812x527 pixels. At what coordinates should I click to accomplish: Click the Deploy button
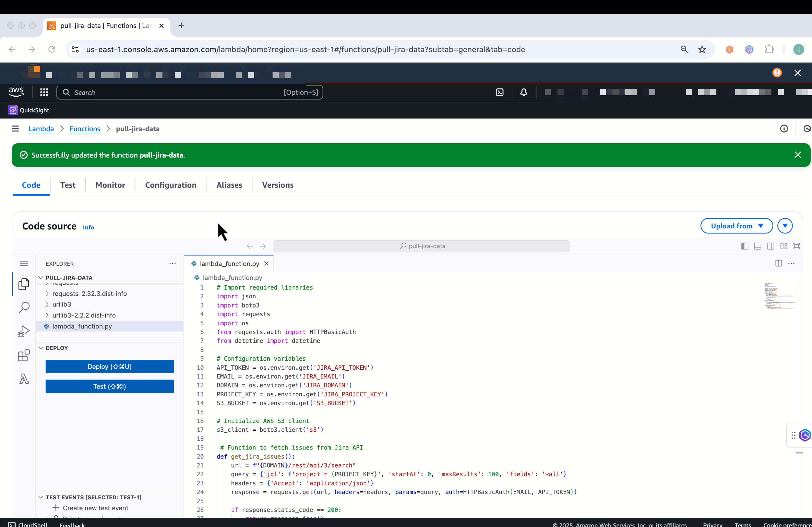tap(110, 367)
